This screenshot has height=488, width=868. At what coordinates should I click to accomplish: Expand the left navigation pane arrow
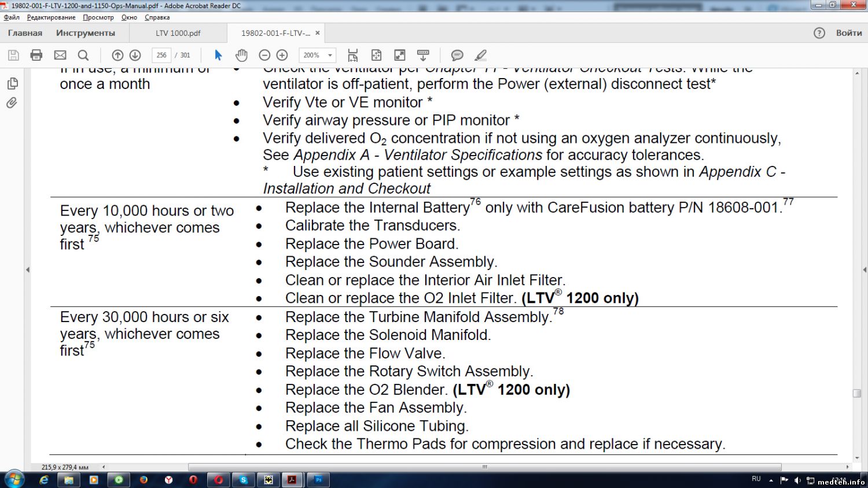[x=27, y=269]
